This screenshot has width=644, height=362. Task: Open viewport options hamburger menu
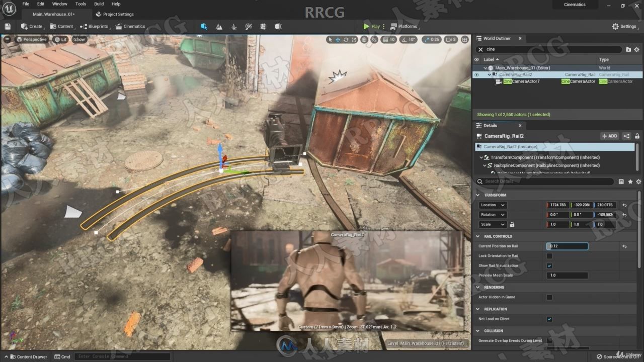tap(7, 39)
